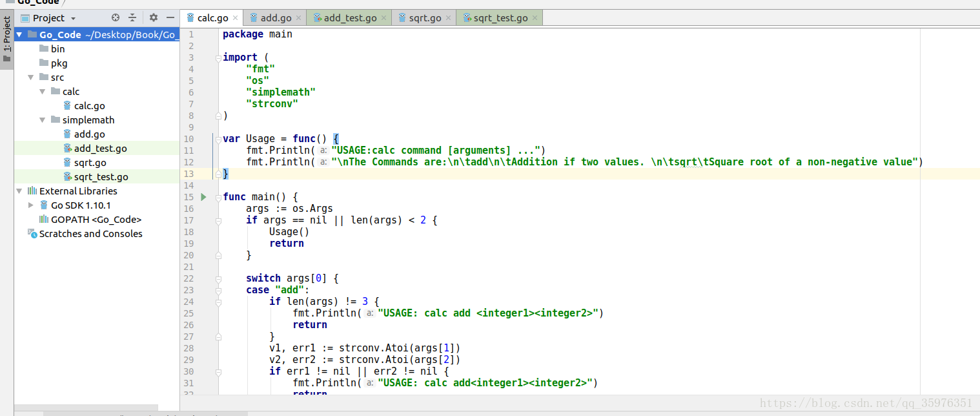The width and height of the screenshot is (980, 416).
Task: Switch to add.go editor tab
Action: [276, 18]
